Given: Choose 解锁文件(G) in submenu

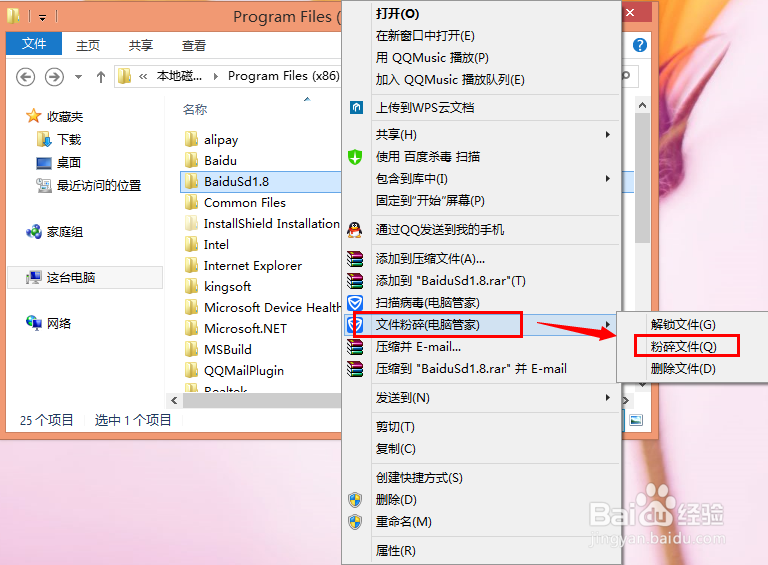Looking at the screenshot, I should (x=683, y=325).
